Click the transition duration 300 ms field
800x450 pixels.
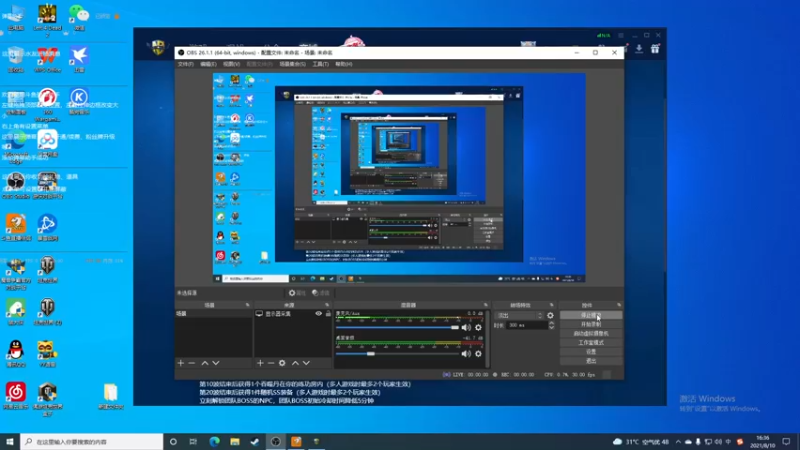coord(527,325)
